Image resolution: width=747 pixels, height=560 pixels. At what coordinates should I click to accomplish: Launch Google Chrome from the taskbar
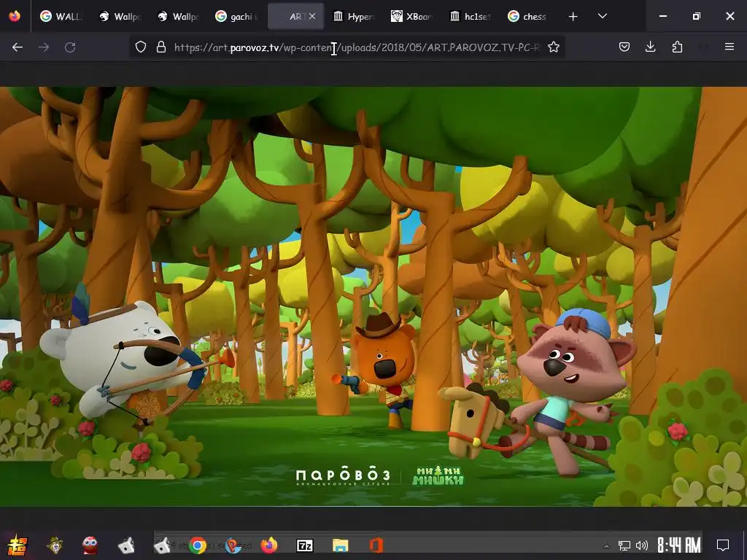coord(198,545)
